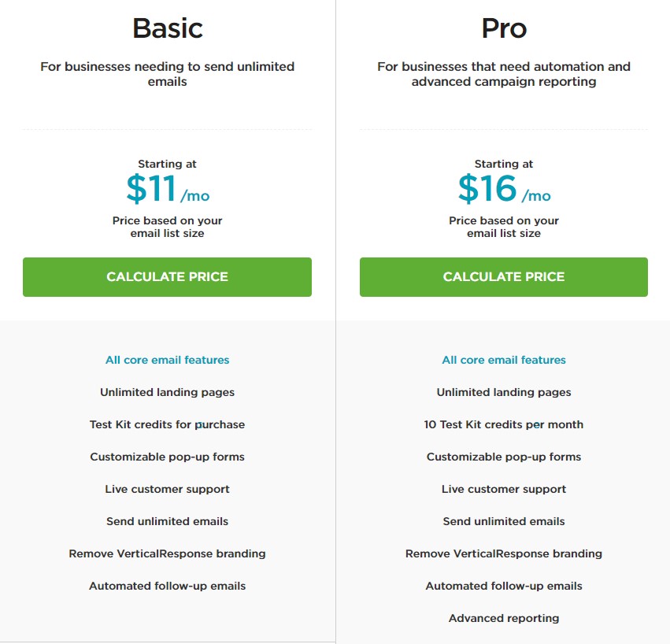Open All core email features link under Basic
The image size is (670, 644).
168,360
